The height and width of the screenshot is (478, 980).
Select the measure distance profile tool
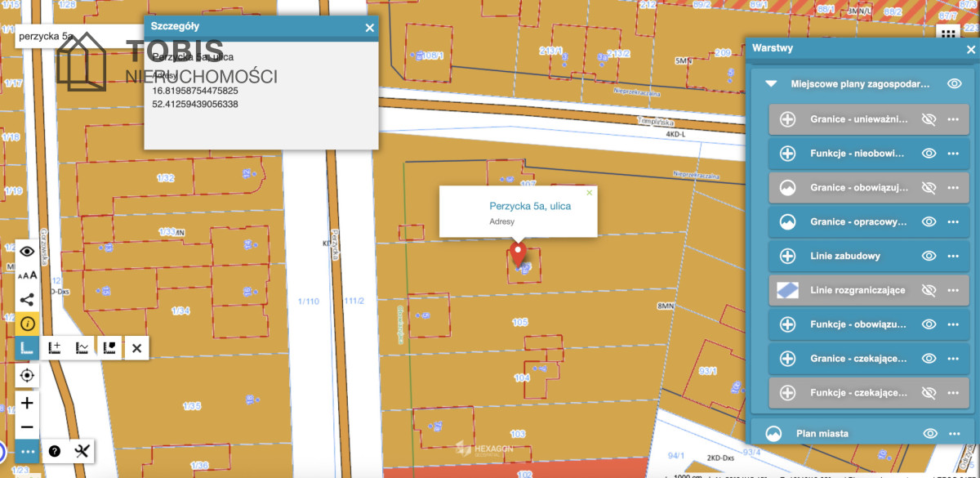point(82,348)
